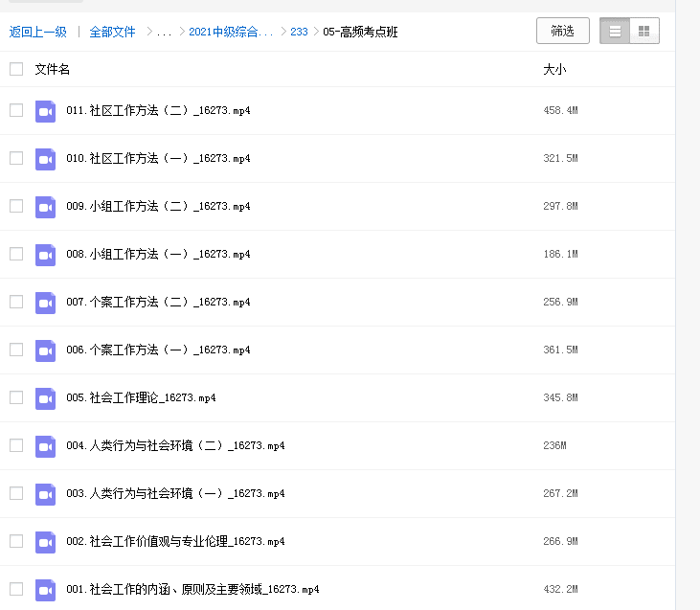This screenshot has width=700, height=610.
Task: Switch to grid thumbnail view
Action: coord(644,31)
